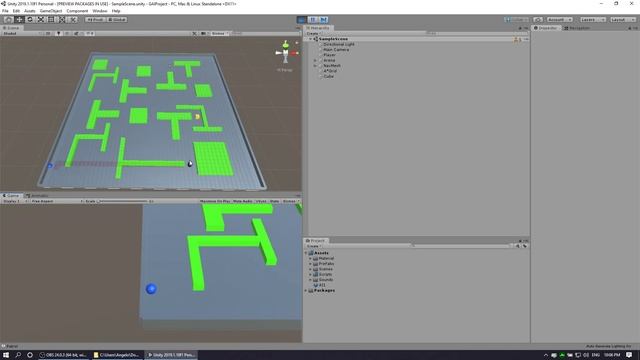The height and width of the screenshot is (360, 640).
Task: Open the File menu
Action: (5, 11)
